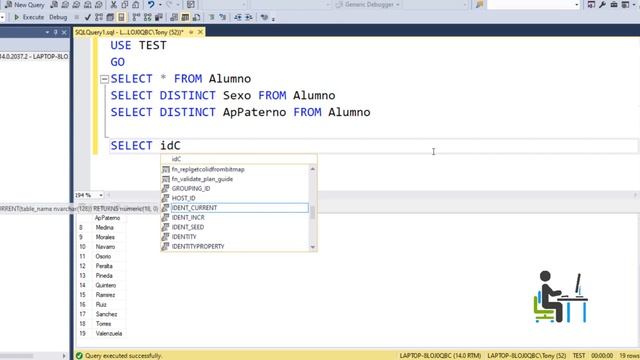The height and width of the screenshot is (360, 640).
Task: Click autocomplete list scroll down arrow
Action: (313, 247)
